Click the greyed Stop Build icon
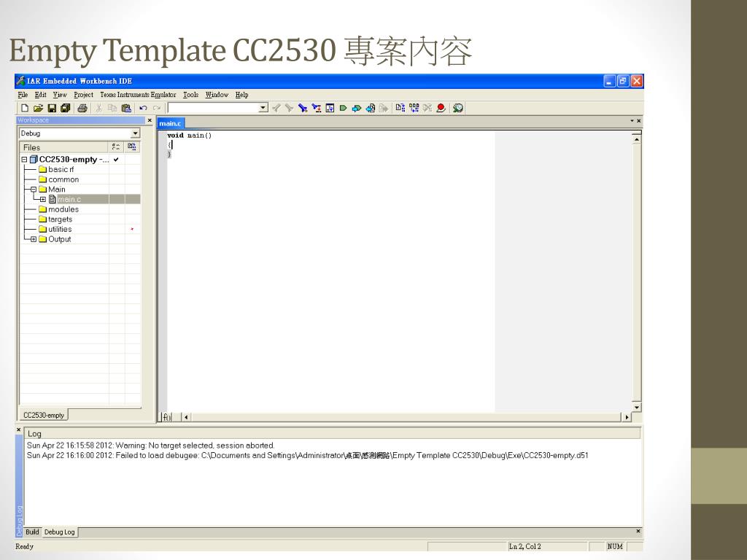This screenshot has width=747, height=560. (x=427, y=108)
